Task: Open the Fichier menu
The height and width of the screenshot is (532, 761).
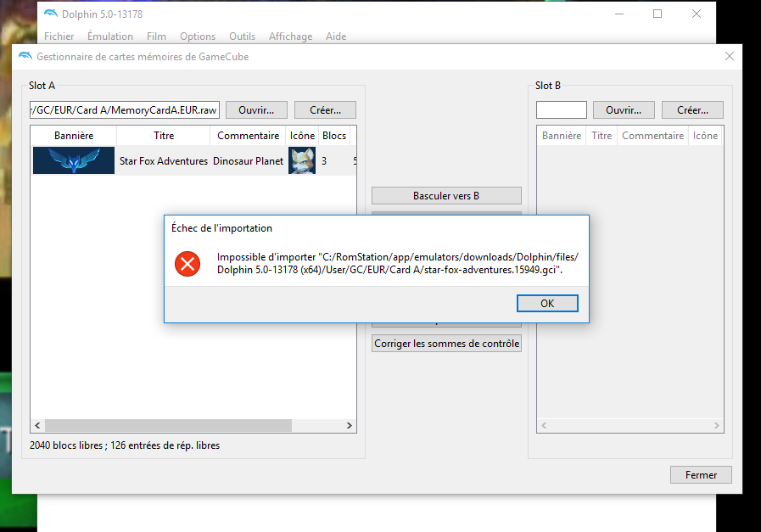Action: [59, 36]
